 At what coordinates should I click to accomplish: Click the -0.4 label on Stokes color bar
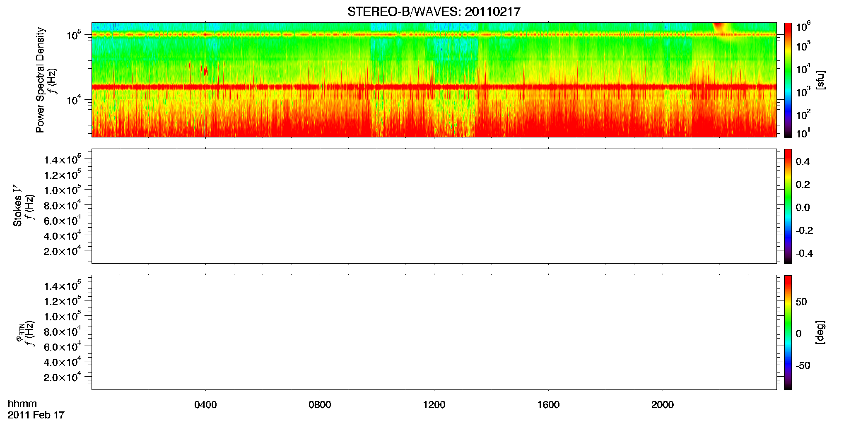tap(804, 254)
